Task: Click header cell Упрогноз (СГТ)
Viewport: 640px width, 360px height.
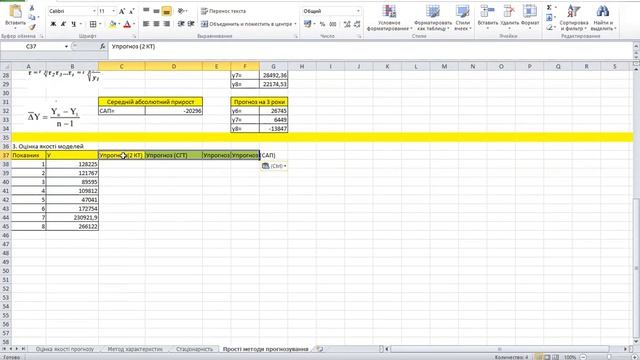Action: point(173,156)
